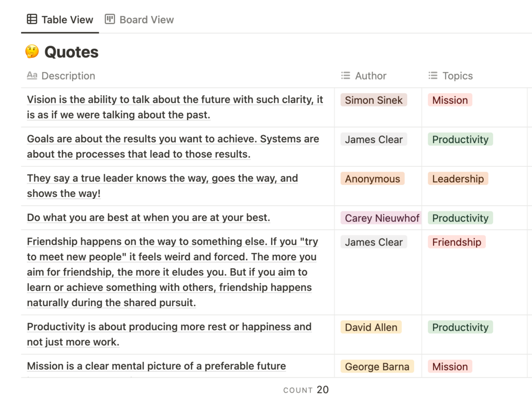Click the red Friendship topic tag
The width and height of the screenshot is (532, 399).
(456, 242)
